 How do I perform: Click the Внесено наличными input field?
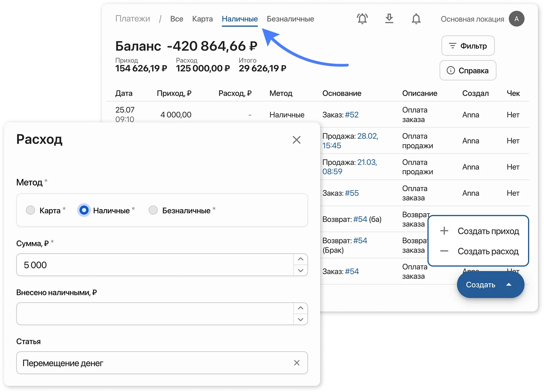(155, 314)
